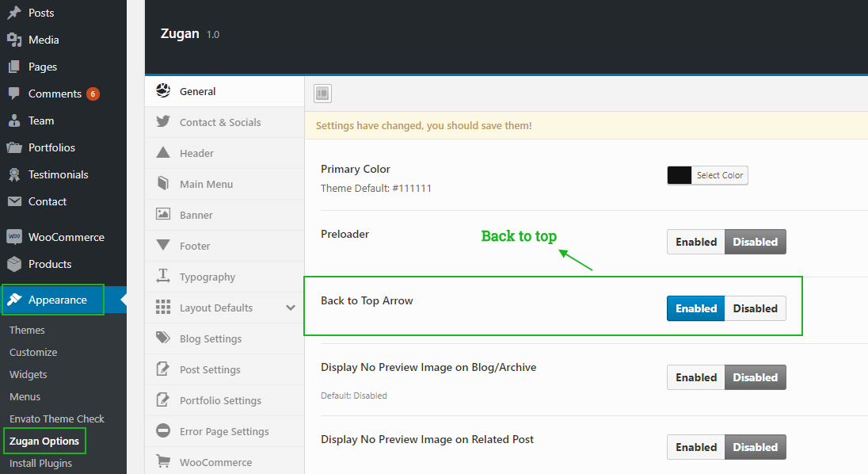Viewport: 868px width, 474px height.
Task: Click the Comments speech bubble icon
Action: coord(14,94)
